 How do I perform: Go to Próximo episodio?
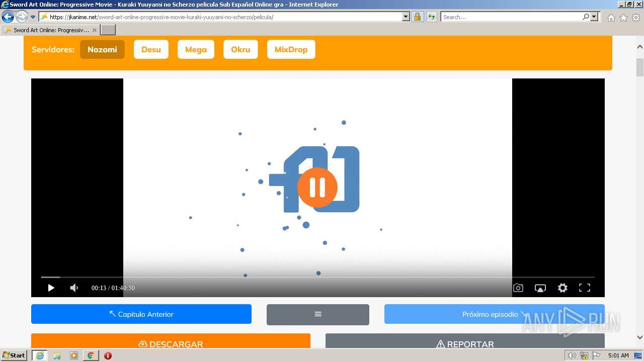click(x=495, y=314)
